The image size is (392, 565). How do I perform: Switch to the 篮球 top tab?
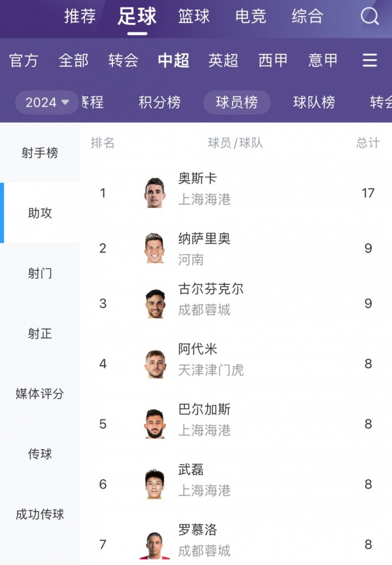click(194, 16)
